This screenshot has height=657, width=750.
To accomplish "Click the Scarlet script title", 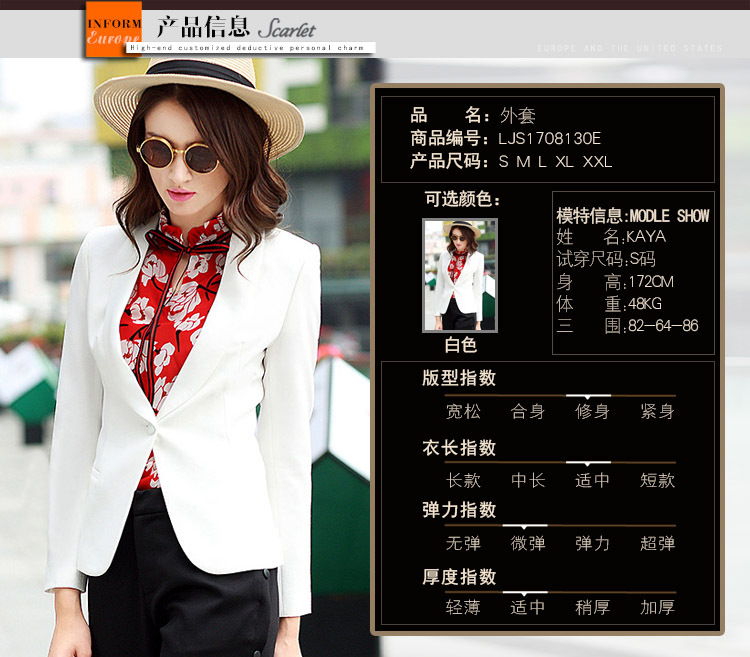I will point(287,29).
